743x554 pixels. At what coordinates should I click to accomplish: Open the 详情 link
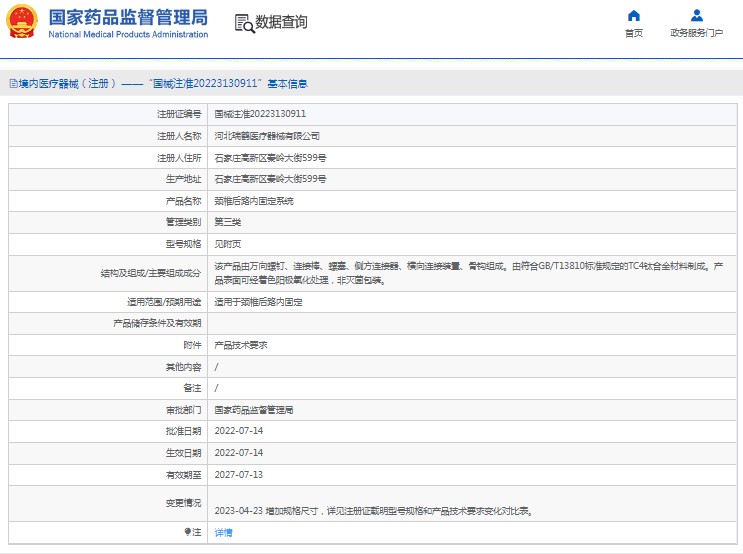pyautogui.click(x=223, y=532)
